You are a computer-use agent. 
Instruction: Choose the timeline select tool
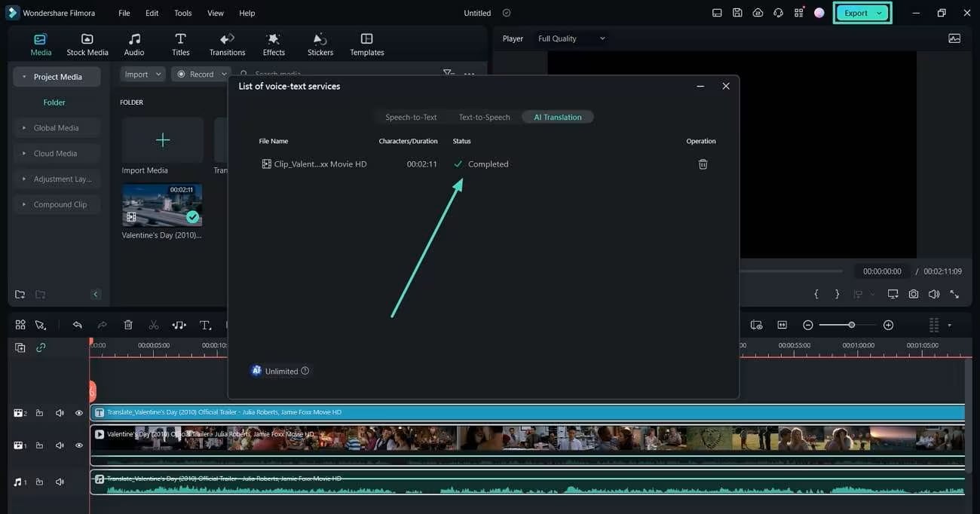[41, 325]
